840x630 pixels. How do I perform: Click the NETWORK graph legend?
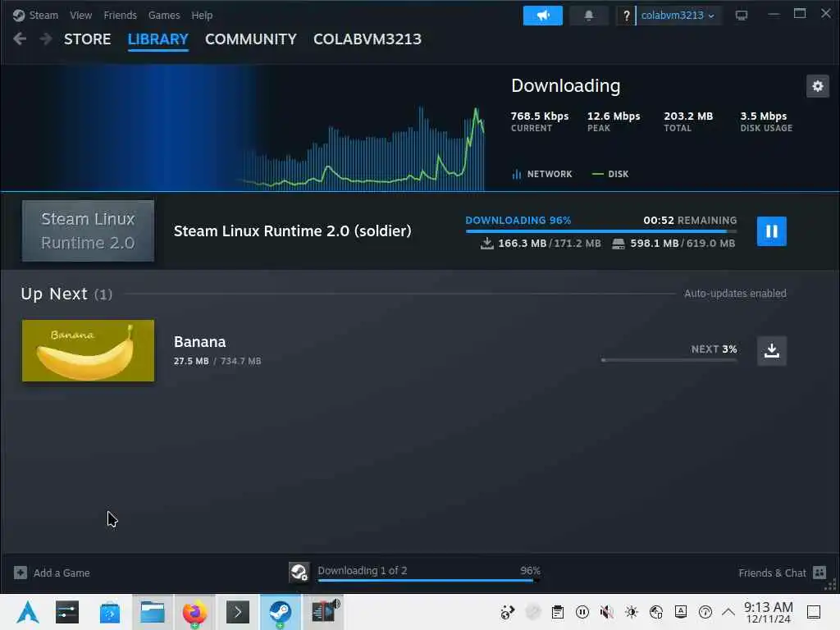[x=542, y=174]
